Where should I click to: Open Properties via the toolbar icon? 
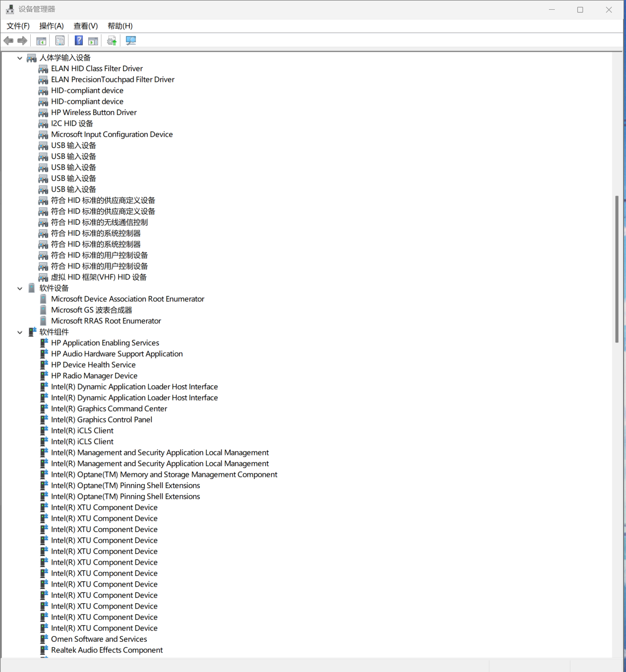click(x=60, y=41)
